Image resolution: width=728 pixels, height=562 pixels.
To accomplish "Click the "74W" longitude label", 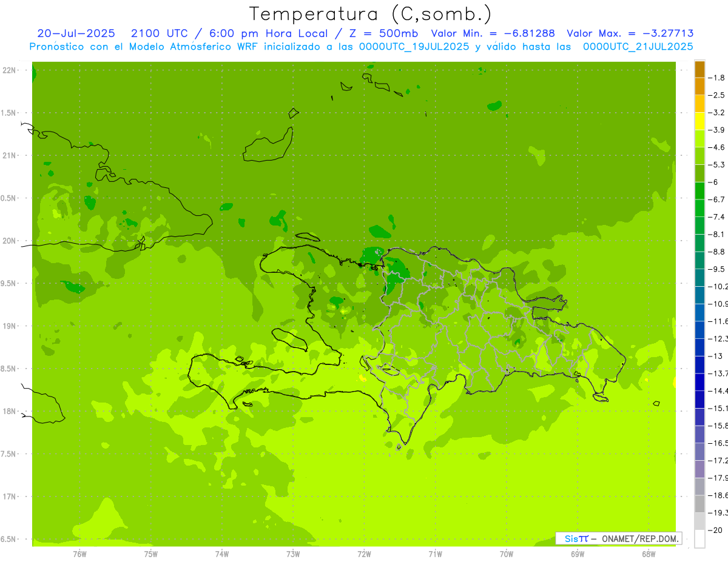I will [x=222, y=554].
